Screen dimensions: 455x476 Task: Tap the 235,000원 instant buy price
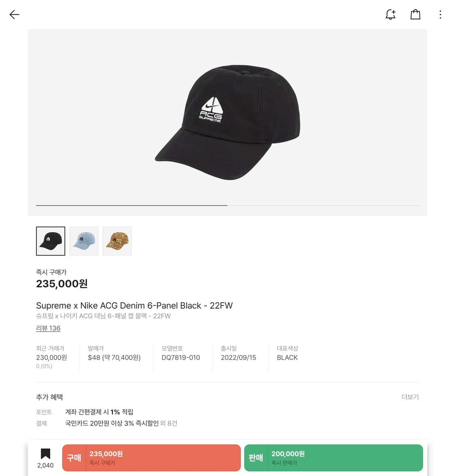tap(62, 284)
